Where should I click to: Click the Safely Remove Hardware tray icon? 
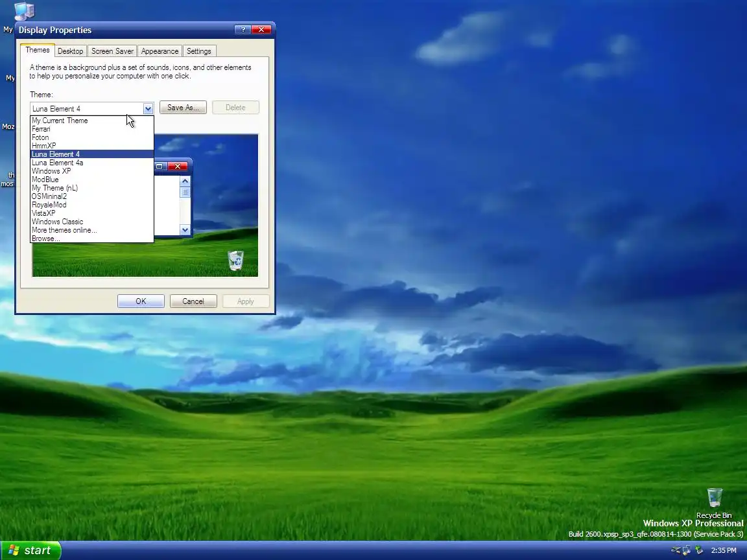point(699,550)
